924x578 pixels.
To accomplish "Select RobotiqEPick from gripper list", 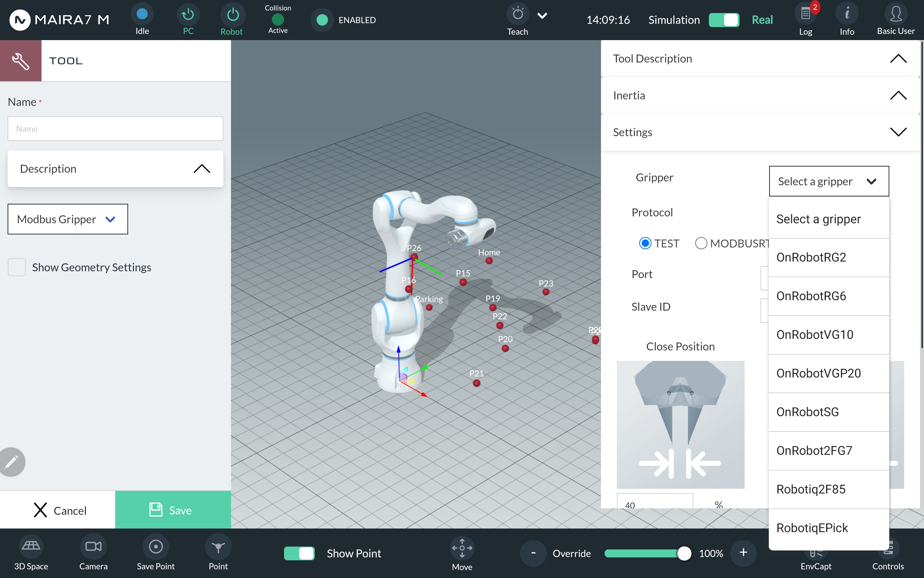I will 829,528.
